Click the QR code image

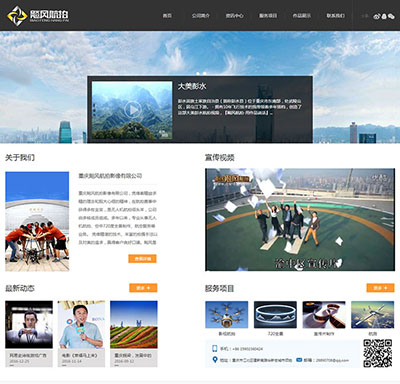click(377, 353)
